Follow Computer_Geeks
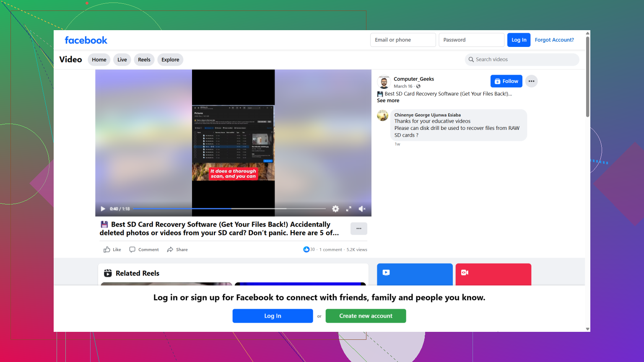 [506, 81]
